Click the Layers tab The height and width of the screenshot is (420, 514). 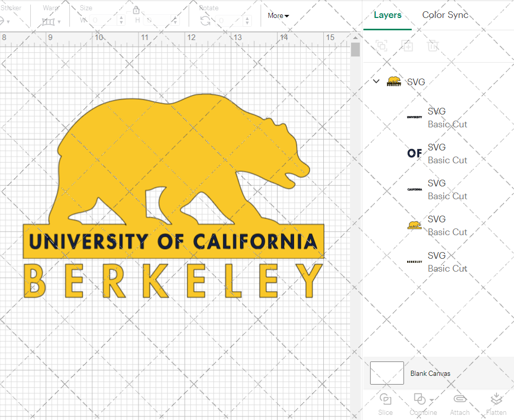click(388, 15)
